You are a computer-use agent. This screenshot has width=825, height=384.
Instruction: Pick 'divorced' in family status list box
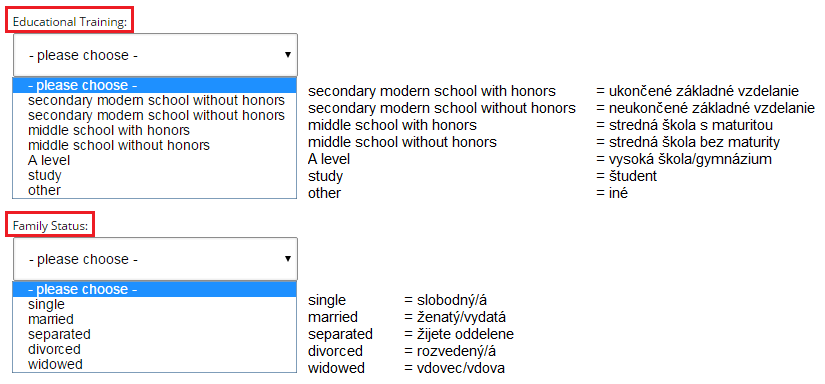pyautogui.click(x=155, y=349)
